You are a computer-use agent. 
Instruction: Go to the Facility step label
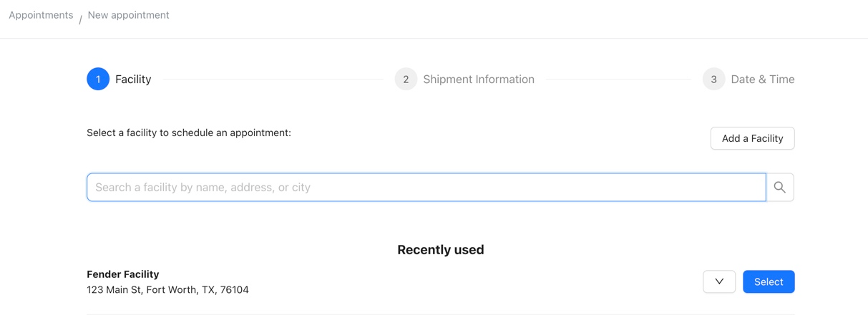tap(133, 79)
